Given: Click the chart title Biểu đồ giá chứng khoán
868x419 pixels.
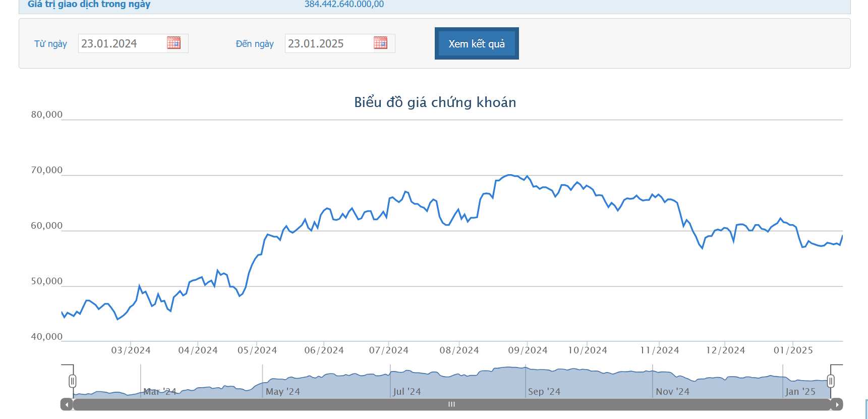Looking at the screenshot, I should click(435, 102).
